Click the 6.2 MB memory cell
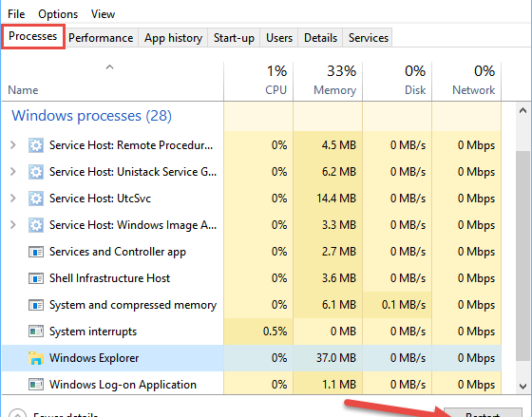 coord(328,172)
